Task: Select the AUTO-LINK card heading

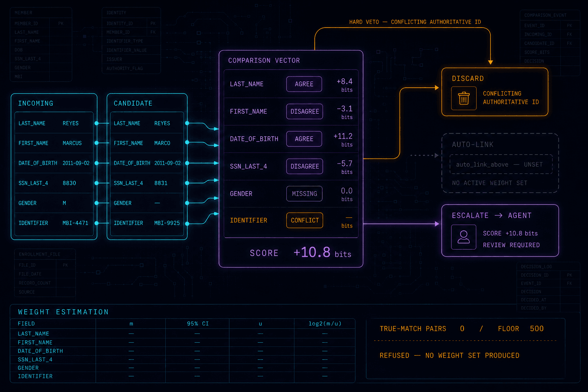Action: [472, 145]
